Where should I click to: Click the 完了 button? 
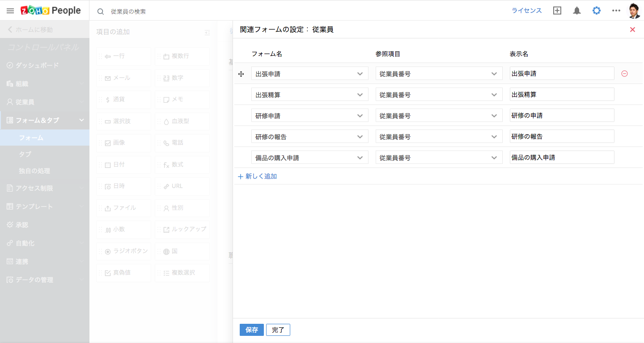point(278,330)
